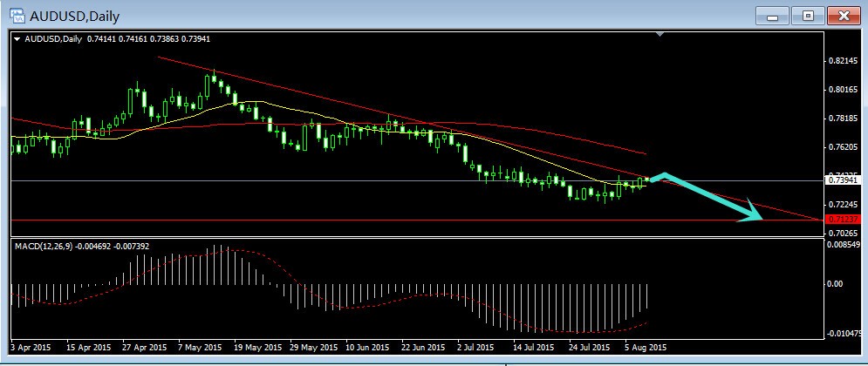
Task: Click date label 7 May 2015
Action: point(201,347)
